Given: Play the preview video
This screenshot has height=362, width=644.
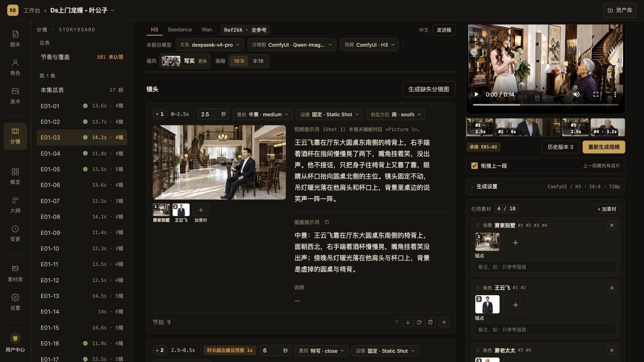Looking at the screenshot, I should click(x=477, y=95).
